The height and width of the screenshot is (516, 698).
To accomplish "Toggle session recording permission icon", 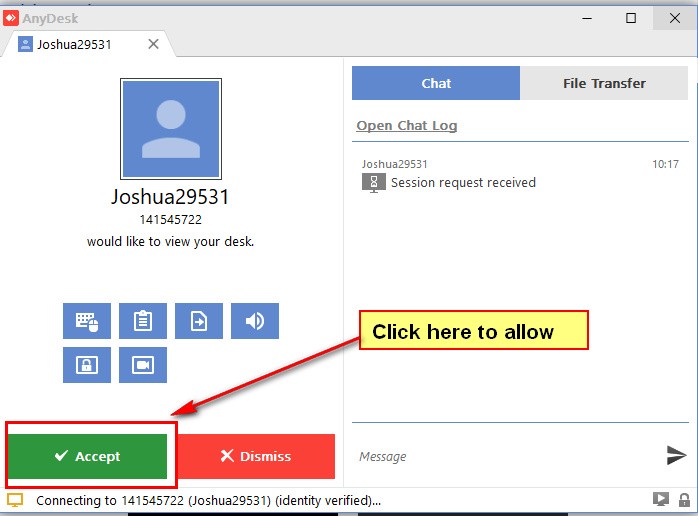I will [143, 365].
